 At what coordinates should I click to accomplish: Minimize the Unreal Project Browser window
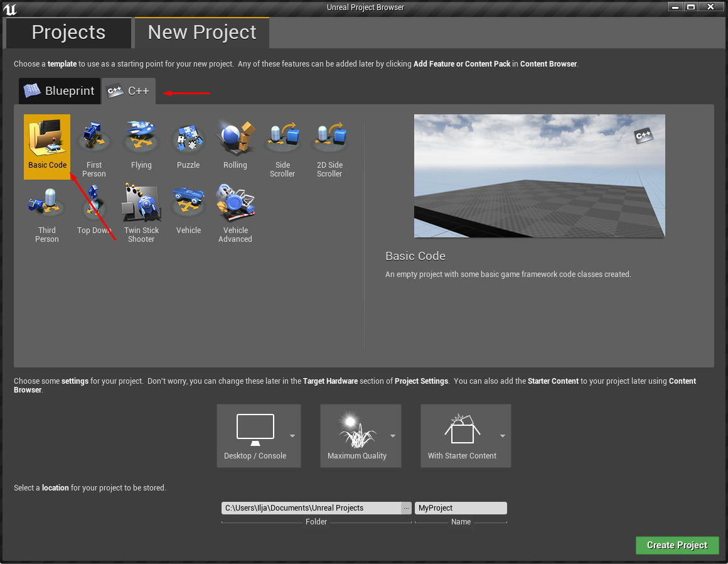675,7
